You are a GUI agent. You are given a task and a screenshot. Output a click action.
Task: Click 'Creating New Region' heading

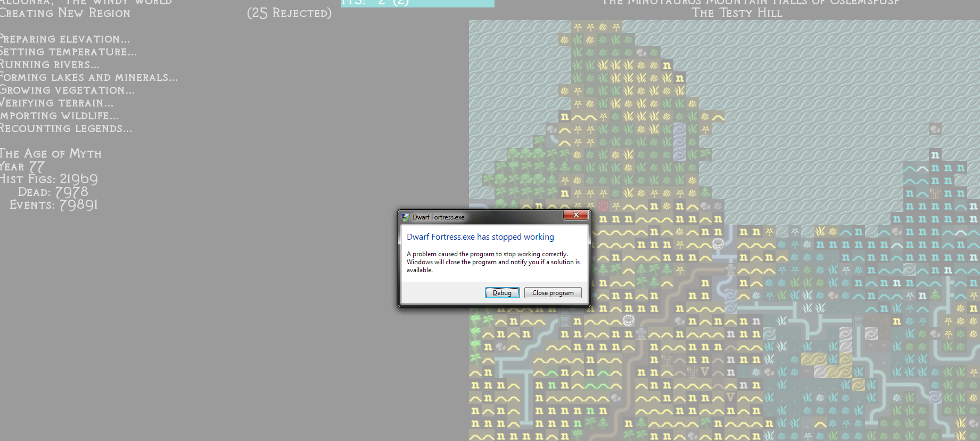(x=65, y=13)
